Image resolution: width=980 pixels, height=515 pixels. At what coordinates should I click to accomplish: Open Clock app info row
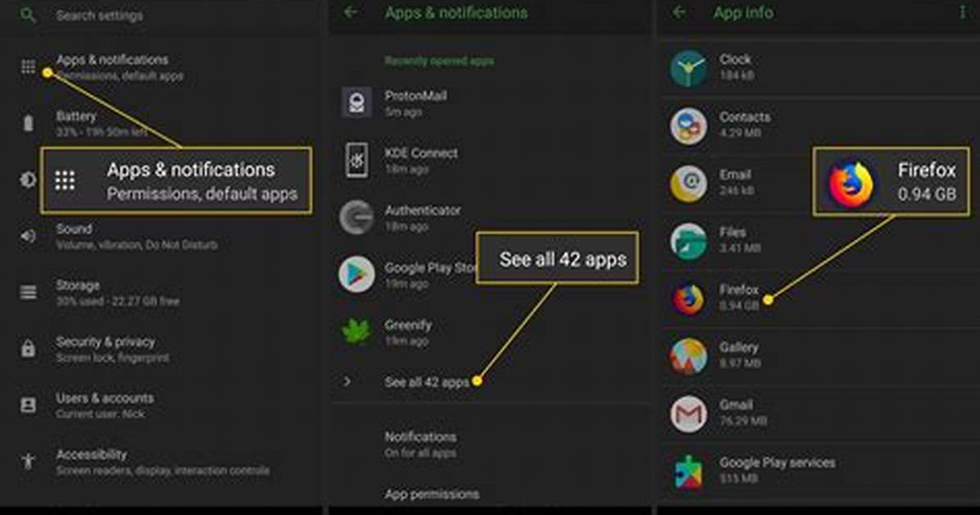[820, 67]
